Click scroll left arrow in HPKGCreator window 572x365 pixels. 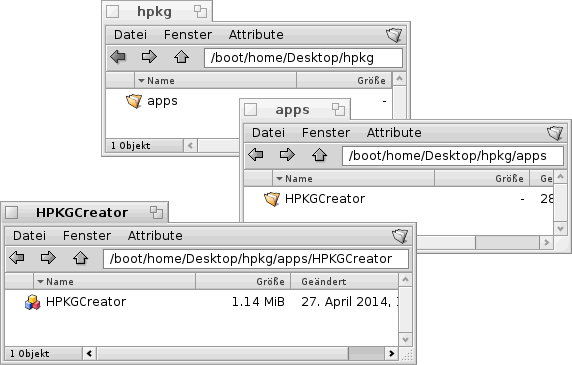pos(89,353)
